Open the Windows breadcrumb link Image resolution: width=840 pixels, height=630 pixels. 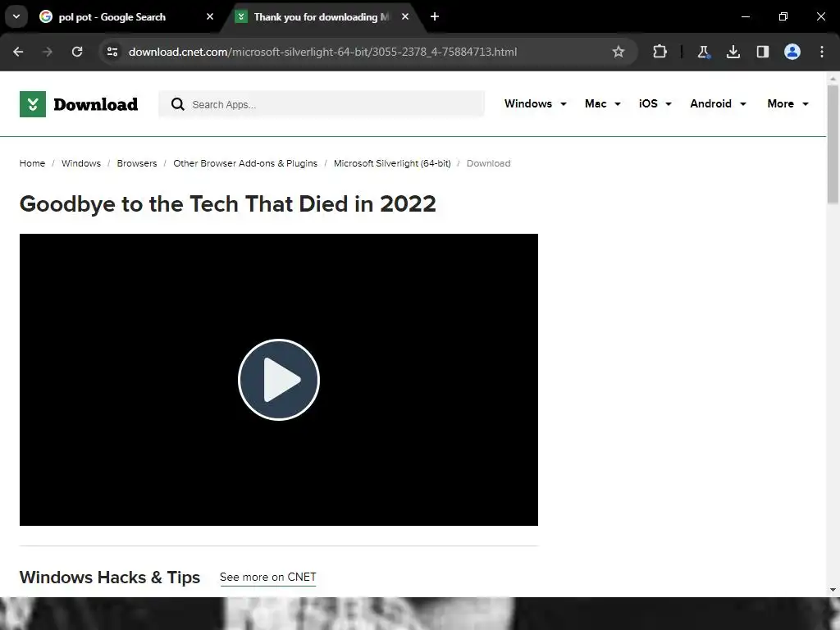81,163
